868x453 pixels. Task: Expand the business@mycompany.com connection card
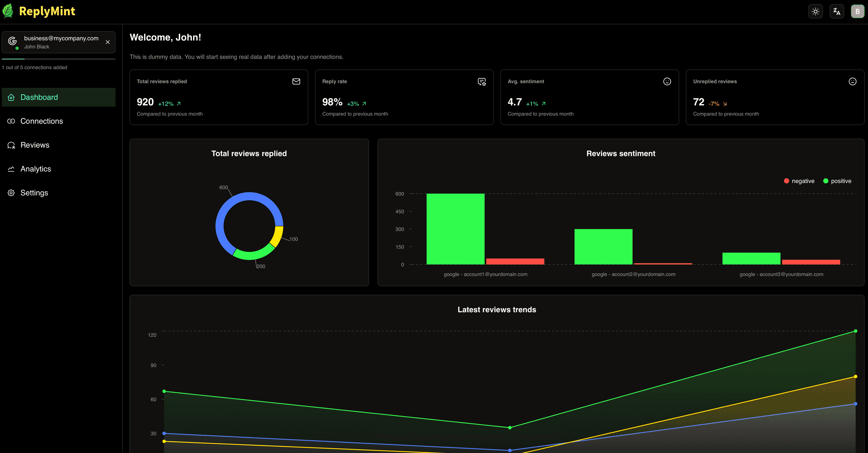[59, 42]
